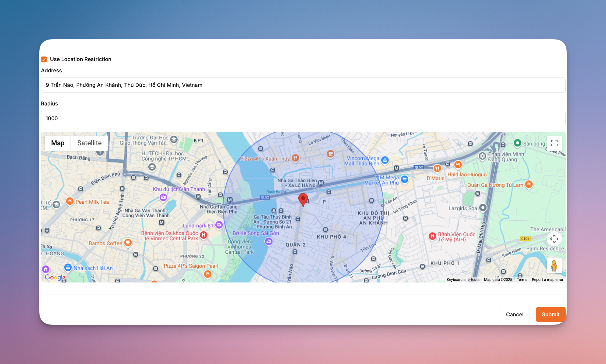This screenshot has height=364, width=606.
Task: Select Nhà Ga Văn Thánh metro icon
Action: (x=162, y=222)
